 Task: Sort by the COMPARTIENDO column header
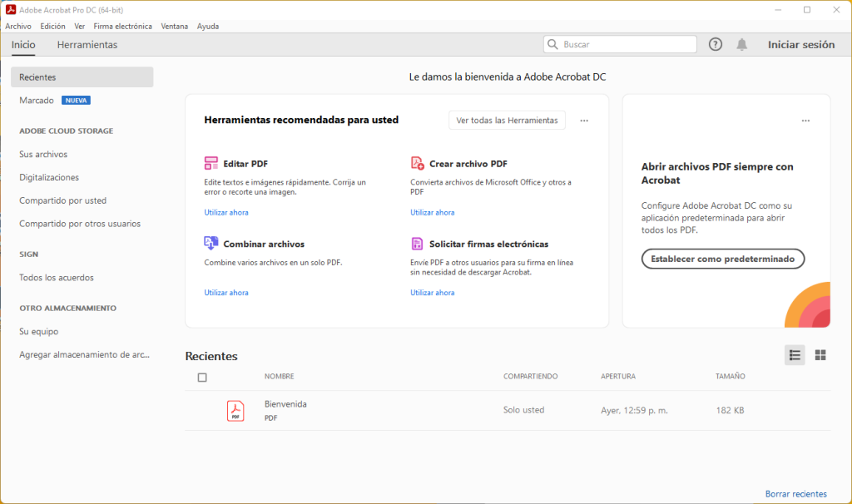(530, 377)
